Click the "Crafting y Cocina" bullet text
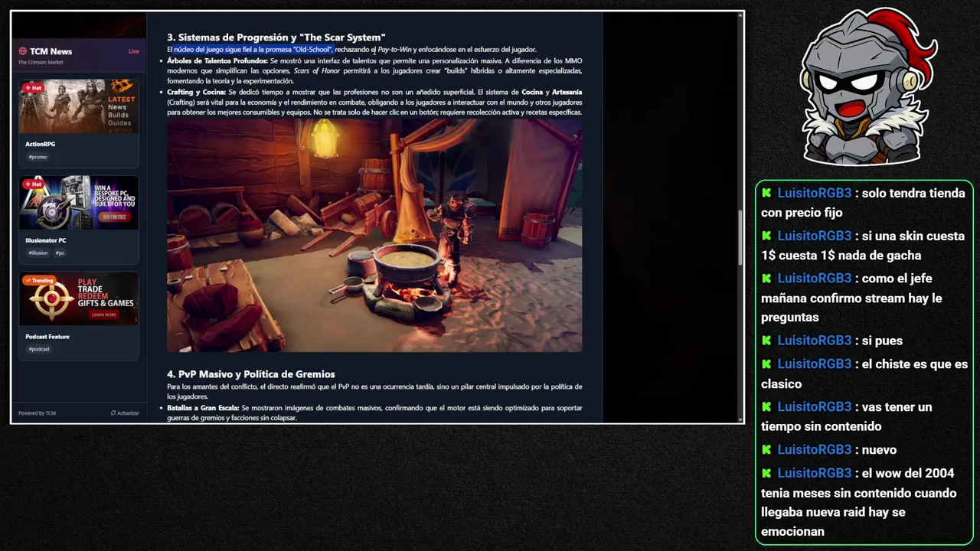The width and height of the screenshot is (980, 551). (x=374, y=102)
